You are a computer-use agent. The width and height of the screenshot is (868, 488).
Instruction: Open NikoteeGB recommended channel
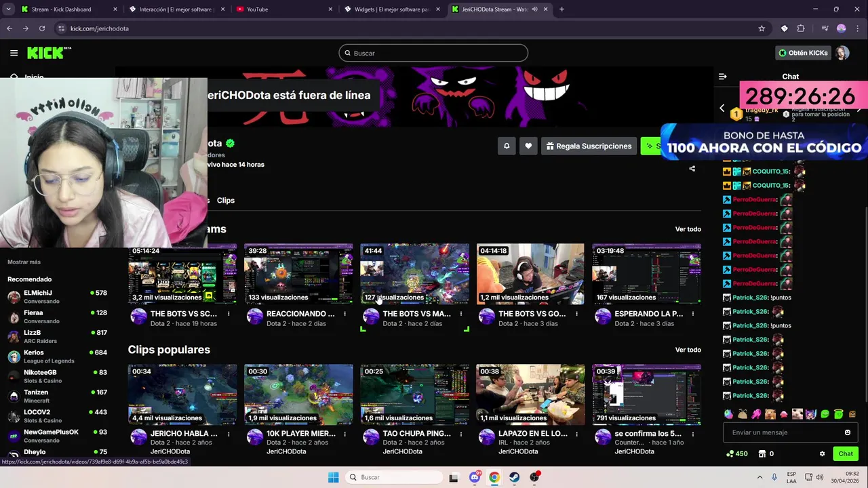(58, 376)
